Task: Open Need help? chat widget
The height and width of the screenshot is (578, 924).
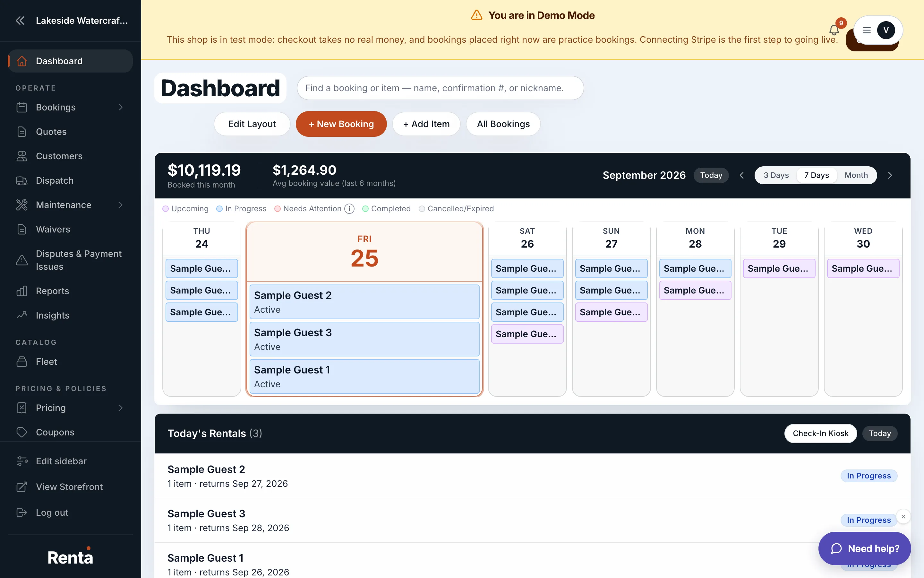Action: (x=864, y=548)
